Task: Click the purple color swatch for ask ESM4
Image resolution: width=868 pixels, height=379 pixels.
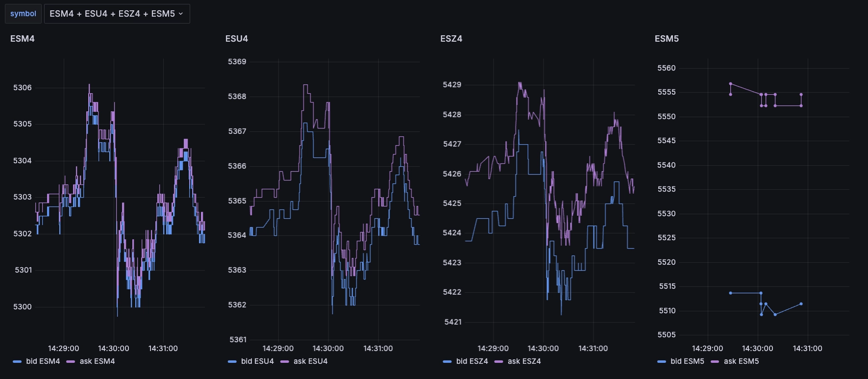Action: pos(71,362)
